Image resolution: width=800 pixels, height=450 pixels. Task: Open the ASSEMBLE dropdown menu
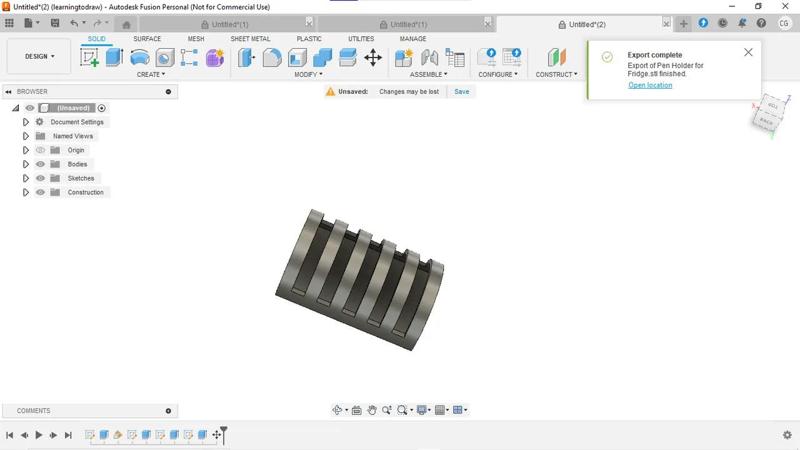click(429, 74)
